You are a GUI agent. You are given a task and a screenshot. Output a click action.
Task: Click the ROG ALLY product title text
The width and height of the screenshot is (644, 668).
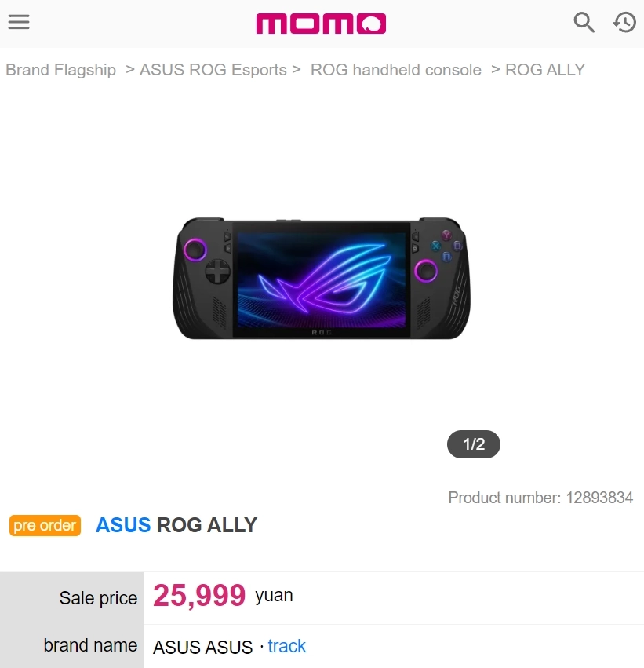click(x=207, y=525)
